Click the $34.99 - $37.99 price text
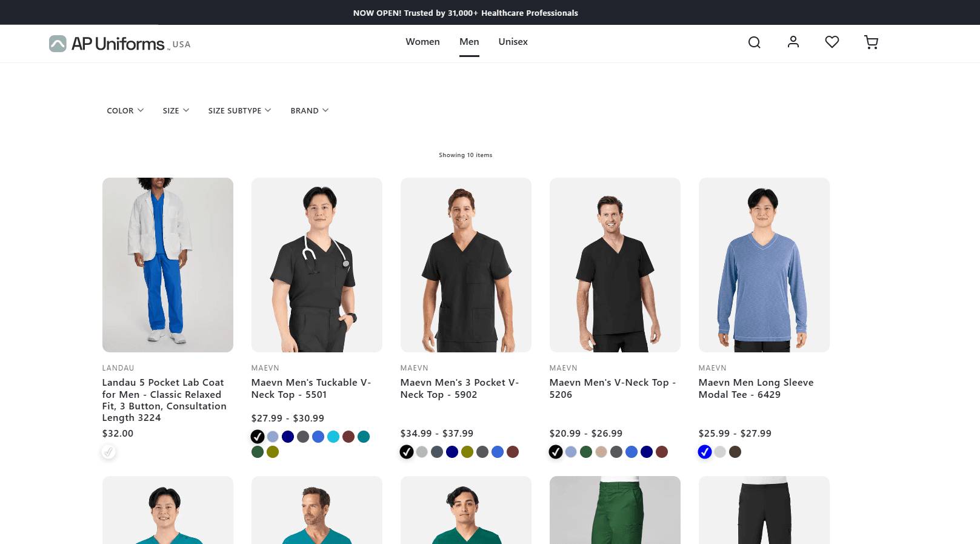The width and height of the screenshot is (980, 544). click(x=437, y=434)
